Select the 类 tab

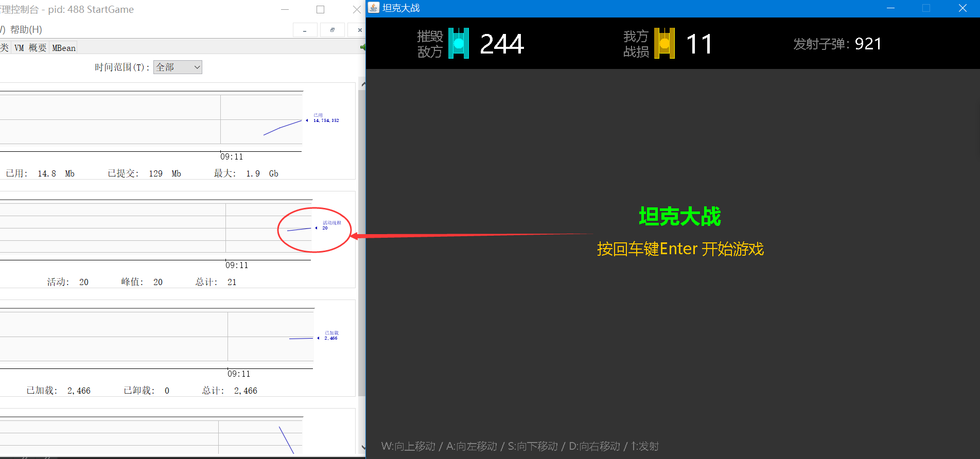(x=5, y=48)
